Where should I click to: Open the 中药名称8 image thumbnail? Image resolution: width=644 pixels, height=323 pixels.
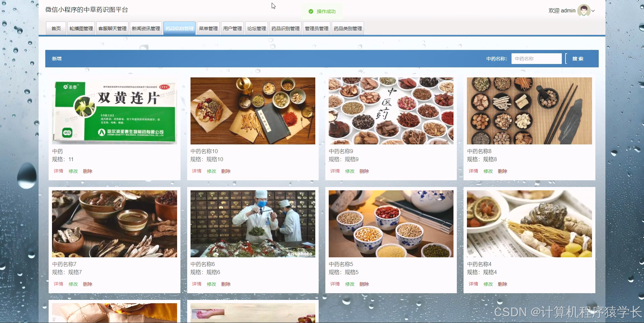[x=529, y=111]
